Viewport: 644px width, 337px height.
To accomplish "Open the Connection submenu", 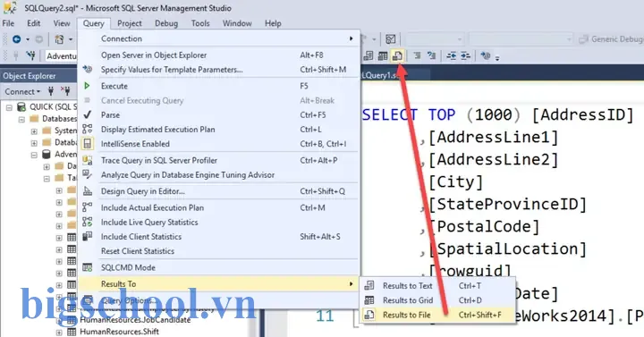I will (x=220, y=38).
